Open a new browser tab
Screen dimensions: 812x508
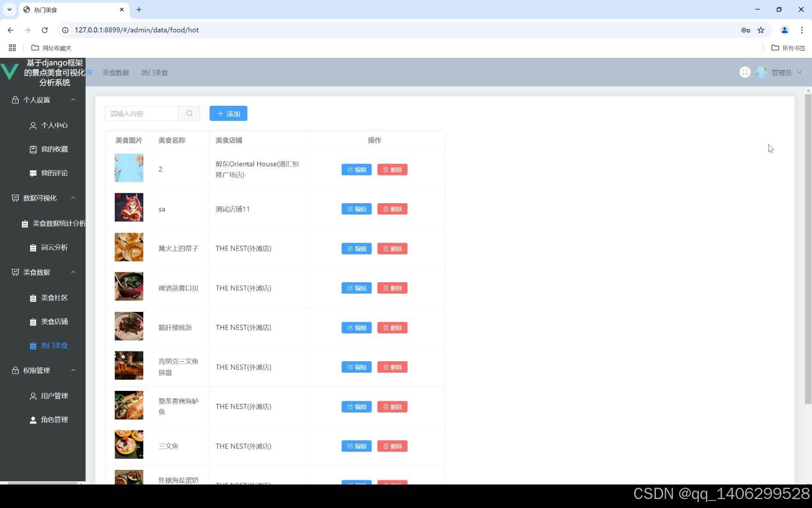[x=139, y=9]
